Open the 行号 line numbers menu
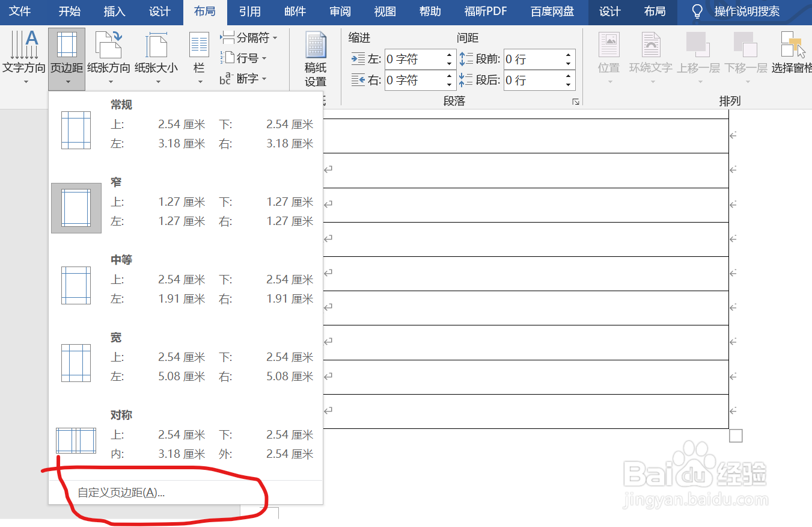812x527 pixels. [x=243, y=58]
